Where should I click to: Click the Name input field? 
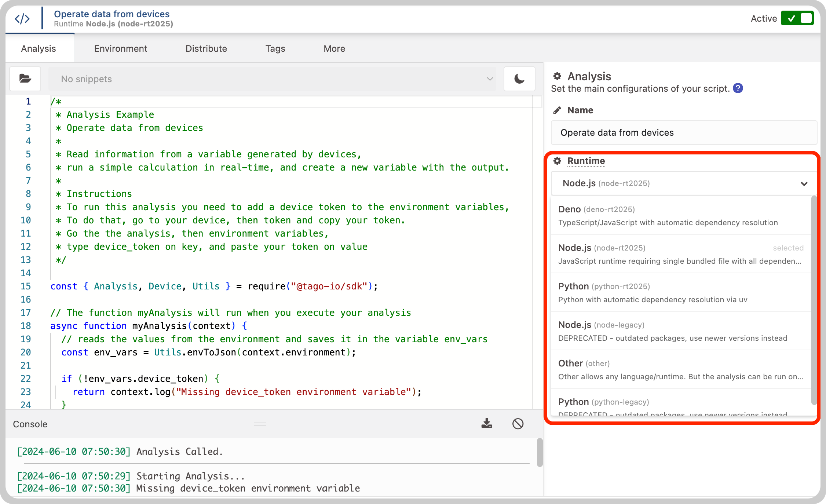684,132
